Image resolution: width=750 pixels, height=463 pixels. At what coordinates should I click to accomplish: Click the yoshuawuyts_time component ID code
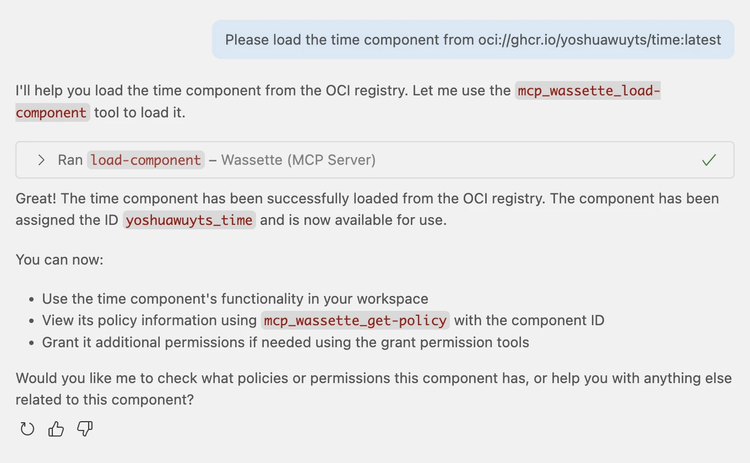[x=190, y=220]
